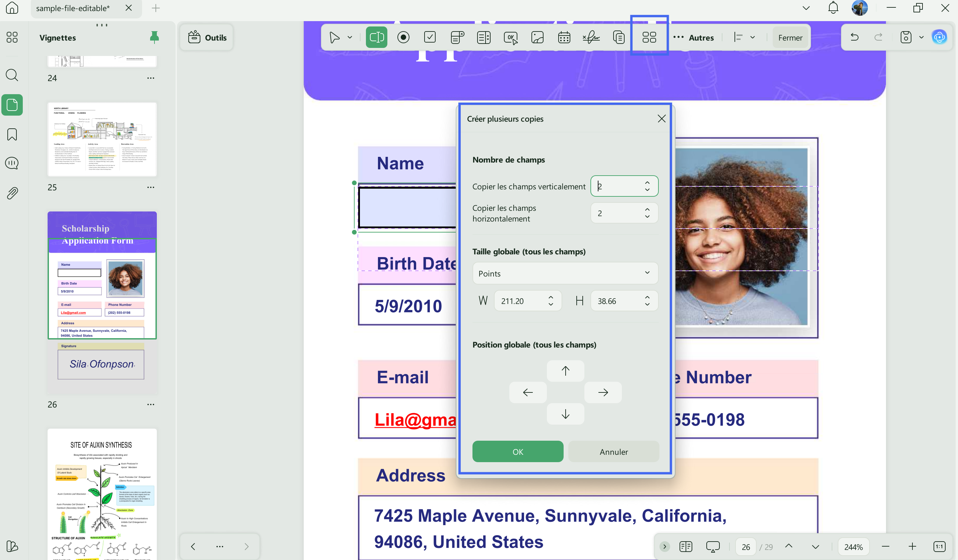Select the signature field tool

point(591,37)
